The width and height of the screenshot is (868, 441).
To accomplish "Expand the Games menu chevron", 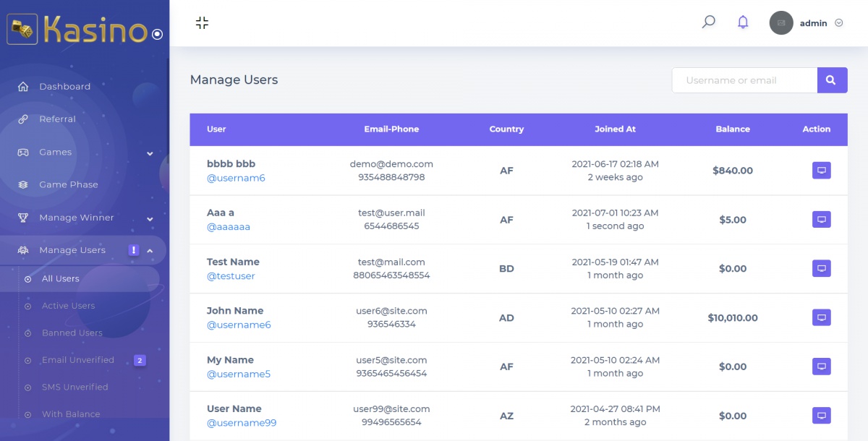I will (x=150, y=153).
